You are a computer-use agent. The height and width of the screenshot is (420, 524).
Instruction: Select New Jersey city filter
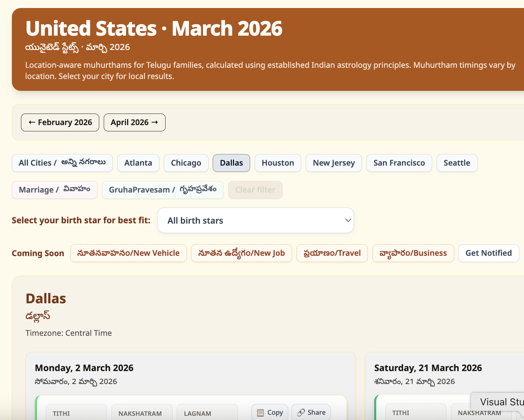pyautogui.click(x=334, y=163)
